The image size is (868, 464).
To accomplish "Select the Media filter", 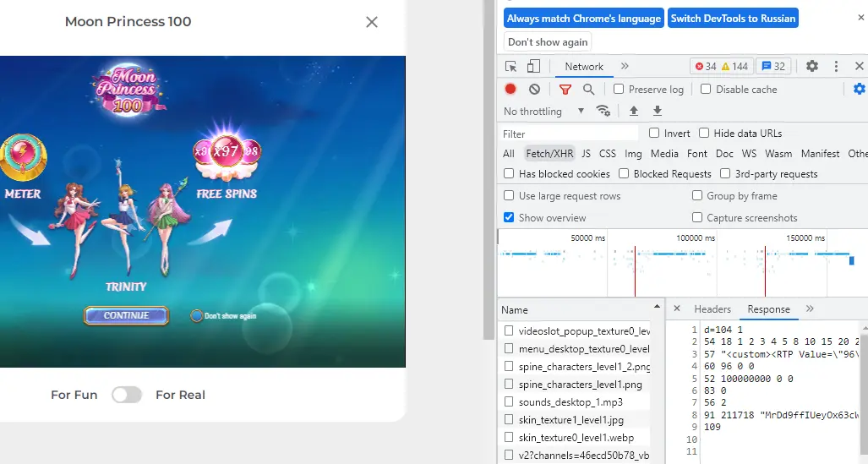I will tap(664, 154).
